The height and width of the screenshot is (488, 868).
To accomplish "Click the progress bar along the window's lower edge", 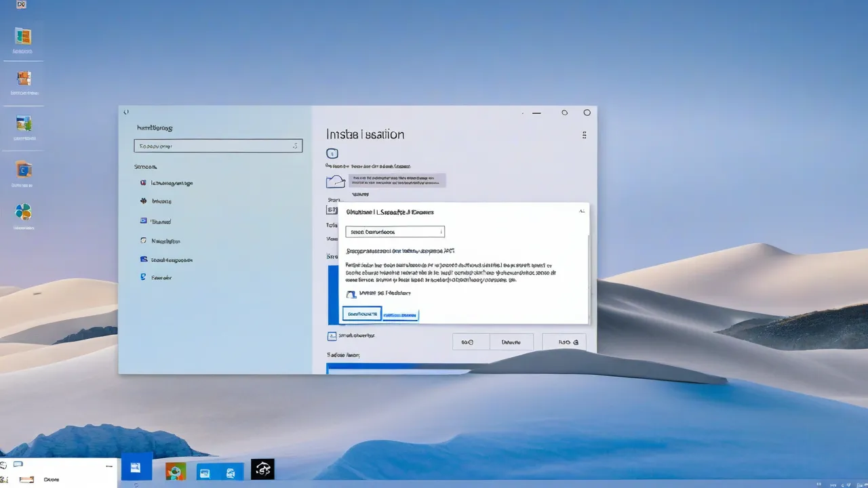I will click(x=398, y=368).
